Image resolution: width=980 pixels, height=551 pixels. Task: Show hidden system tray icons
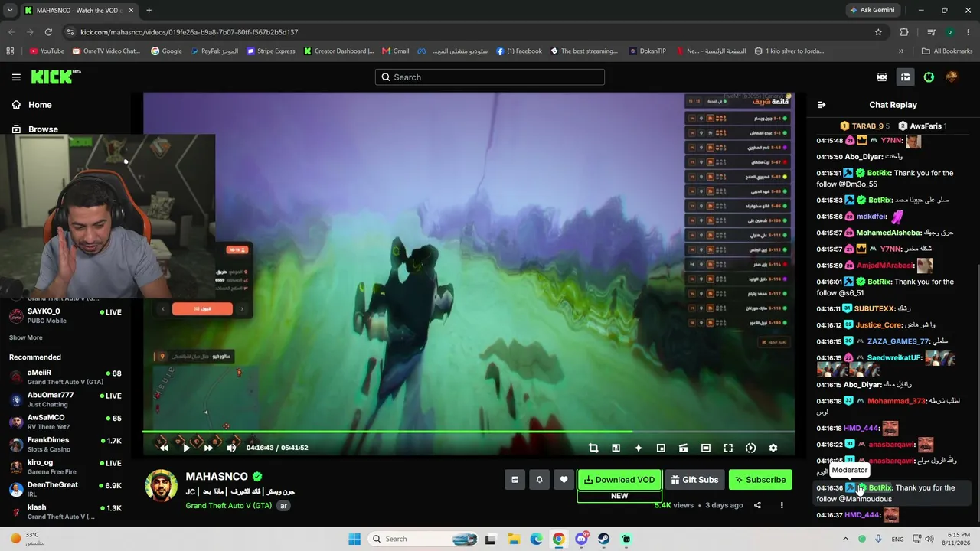click(845, 539)
